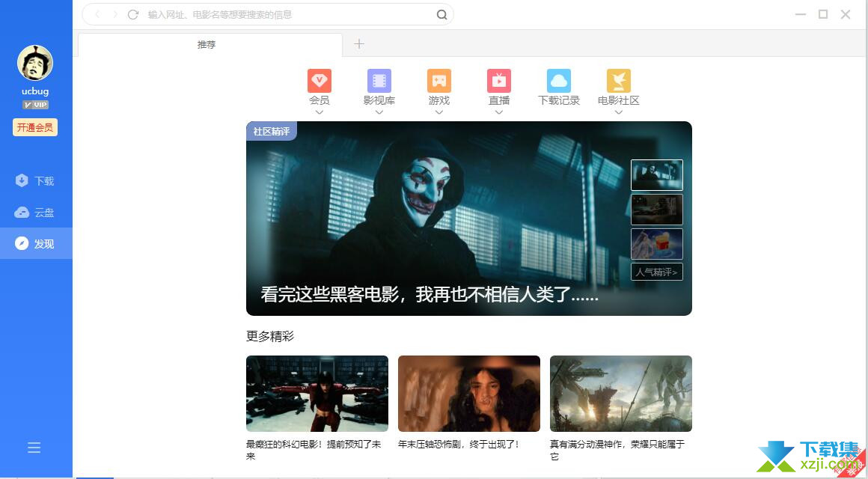Image resolution: width=868 pixels, height=479 pixels.
Task: Select the second banner thumbnail
Action: coord(656,210)
